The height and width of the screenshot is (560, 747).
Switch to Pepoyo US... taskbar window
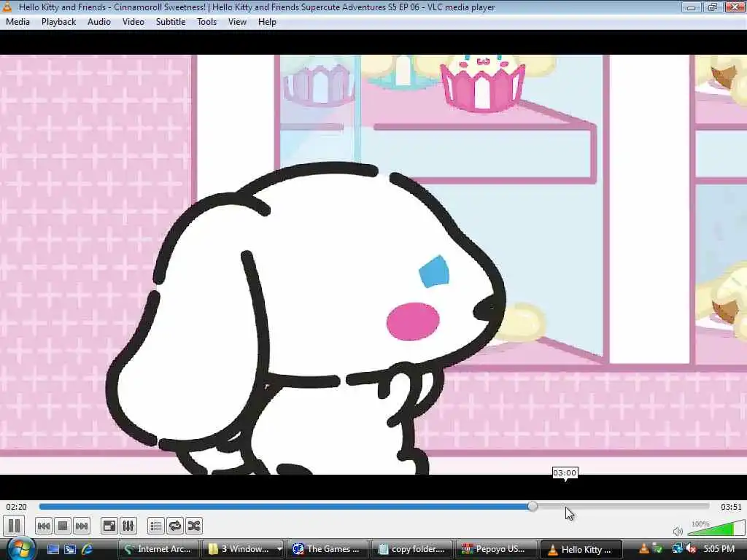click(x=496, y=549)
